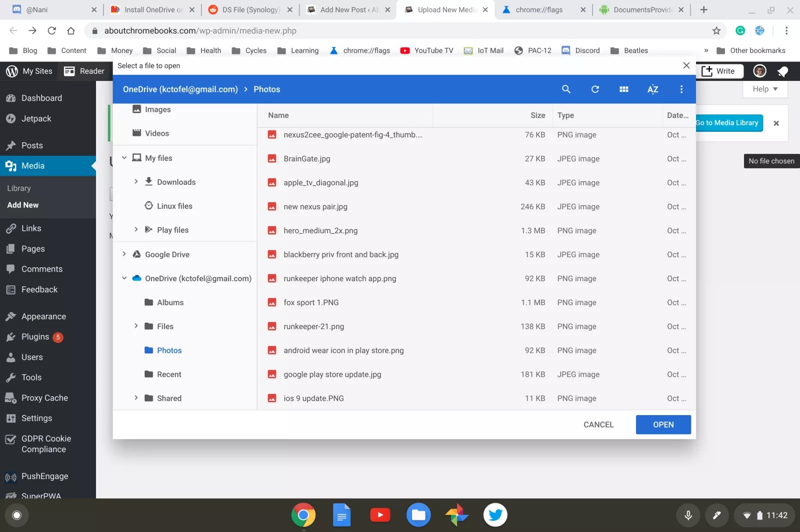800x532 pixels.
Task: Open the Files app in the shelf
Action: coord(418,515)
